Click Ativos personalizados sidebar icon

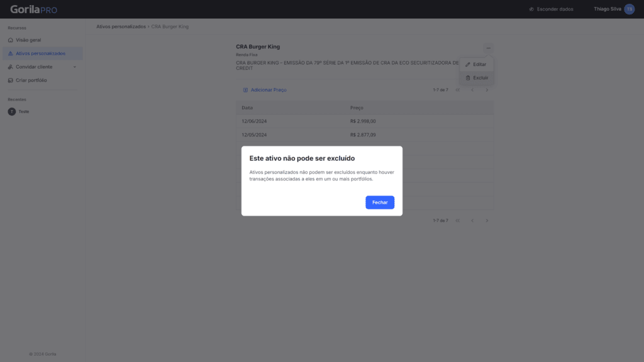pyautogui.click(x=10, y=53)
